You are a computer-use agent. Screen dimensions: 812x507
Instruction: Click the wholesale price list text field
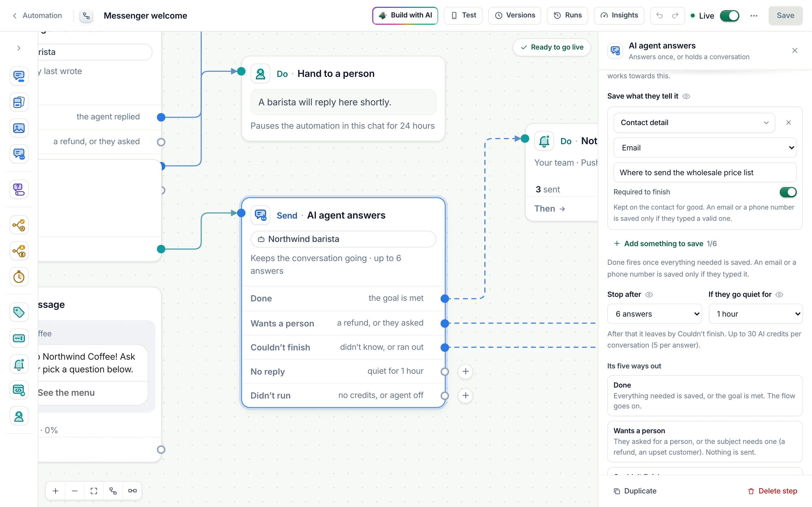click(705, 173)
